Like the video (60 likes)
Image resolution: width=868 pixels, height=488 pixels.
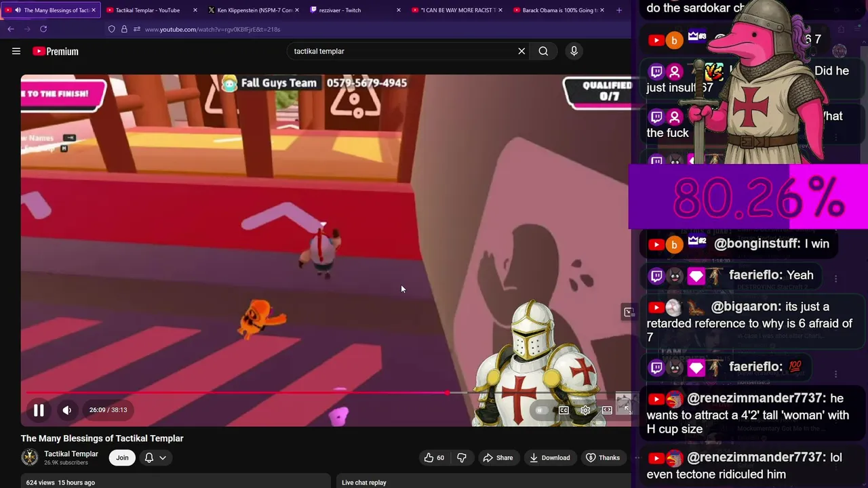point(434,457)
